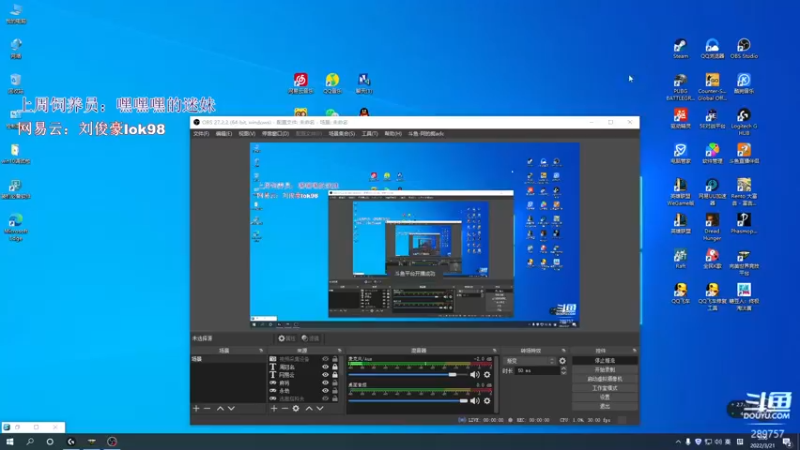Image resolution: width=800 pixels, height=450 pixels.
Task: Click the Exit button in Controls panel
Action: pos(605,407)
